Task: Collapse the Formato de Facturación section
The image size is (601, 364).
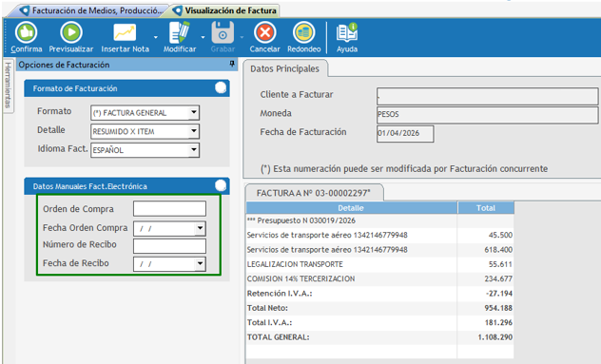Action: point(221,88)
